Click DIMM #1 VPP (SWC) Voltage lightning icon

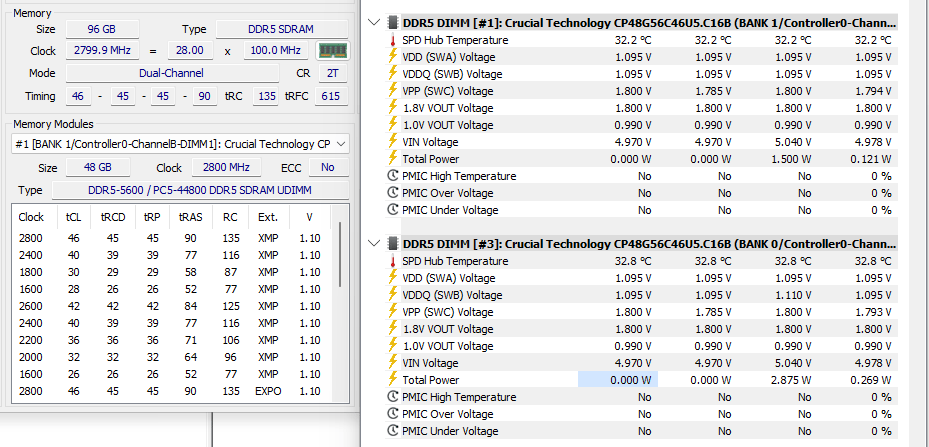pyautogui.click(x=392, y=91)
